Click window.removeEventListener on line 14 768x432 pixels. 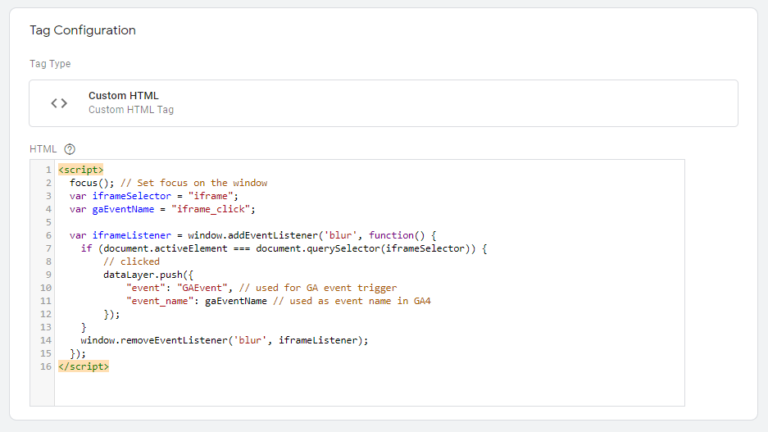[154, 340]
